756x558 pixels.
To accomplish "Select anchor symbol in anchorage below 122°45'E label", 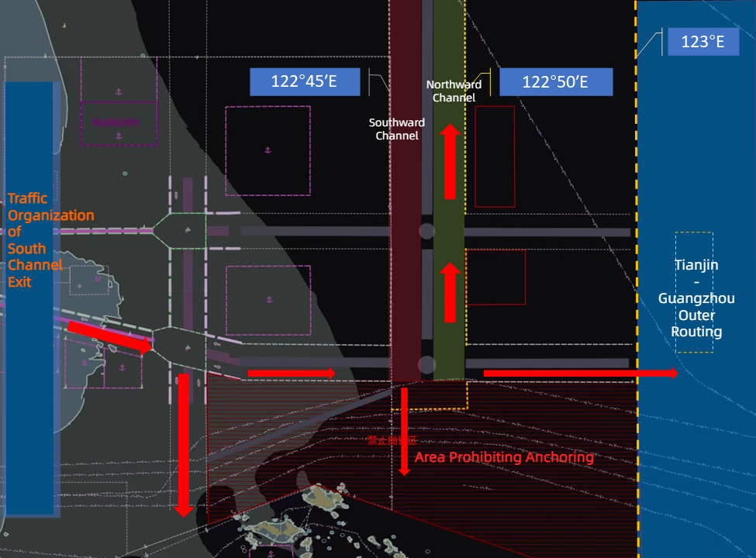I will pos(268,149).
